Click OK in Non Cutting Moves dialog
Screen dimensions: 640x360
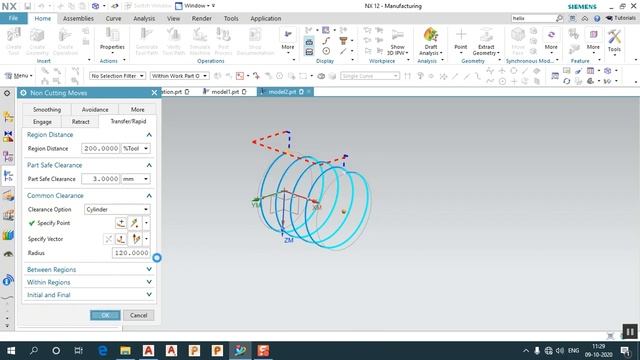pyautogui.click(x=105, y=315)
